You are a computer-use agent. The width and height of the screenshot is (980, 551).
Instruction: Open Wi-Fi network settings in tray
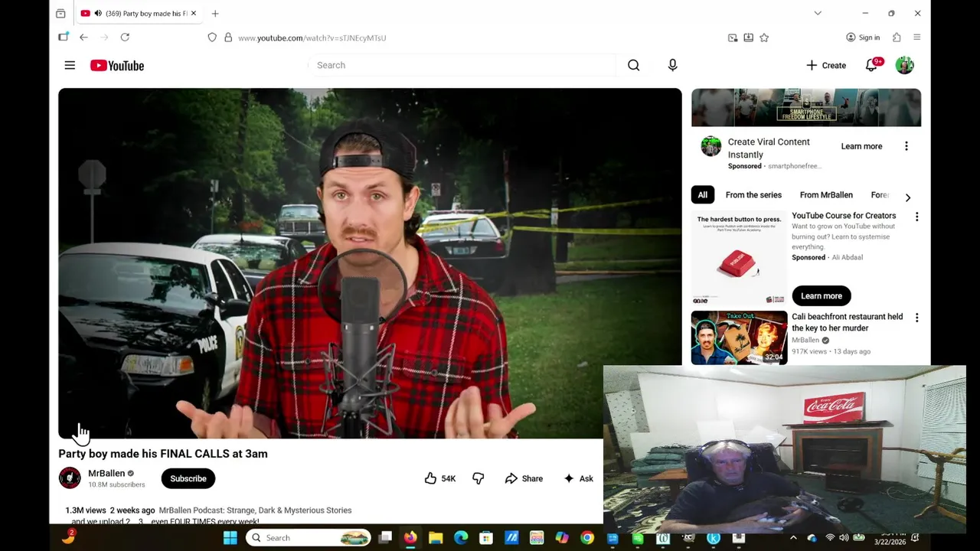point(830,538)
